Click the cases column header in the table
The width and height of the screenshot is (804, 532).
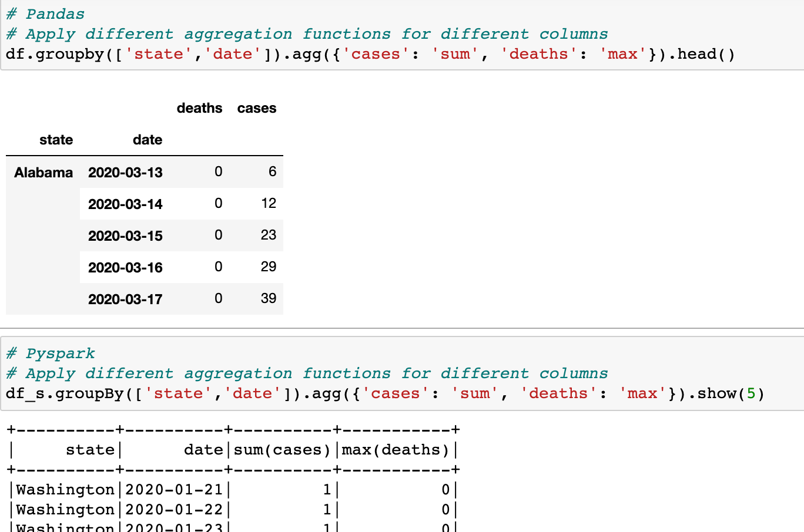256,108
